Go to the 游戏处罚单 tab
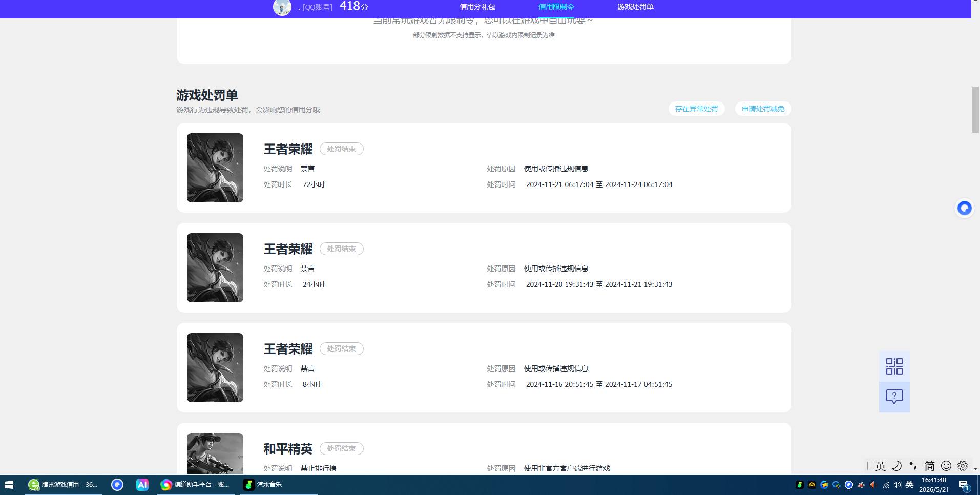This screenshot has height=495, width=980. tap(635, 7)
